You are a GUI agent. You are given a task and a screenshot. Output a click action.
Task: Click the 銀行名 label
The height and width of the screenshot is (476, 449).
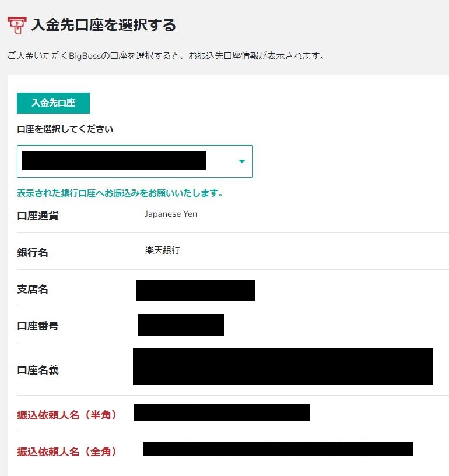pyautogui.click(x=33, y=253)
